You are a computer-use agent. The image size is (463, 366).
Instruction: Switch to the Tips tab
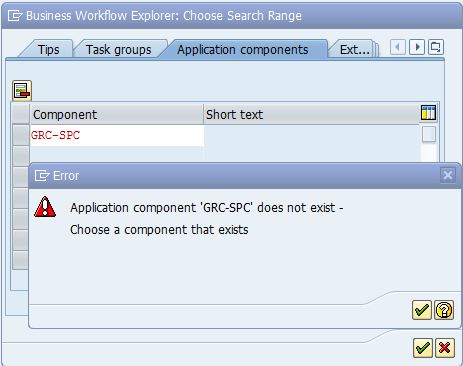tap(48, 50)
